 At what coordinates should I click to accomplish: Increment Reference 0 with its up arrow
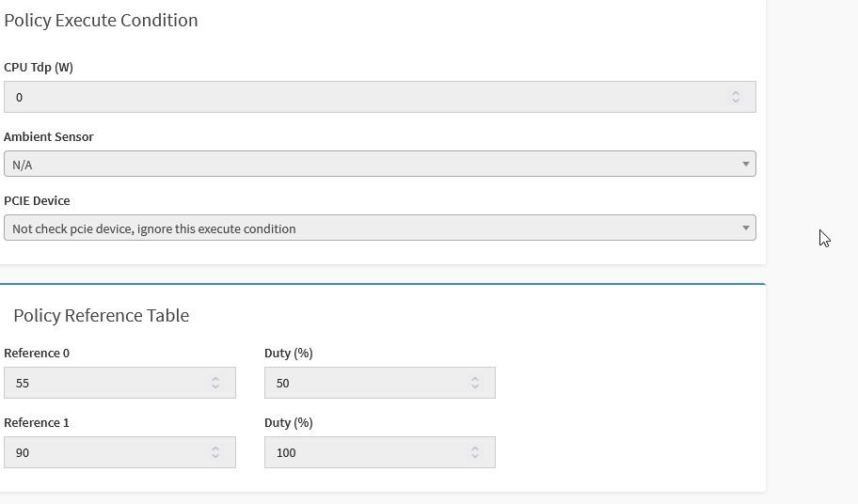pyautogui.click(x=215, y=379)
